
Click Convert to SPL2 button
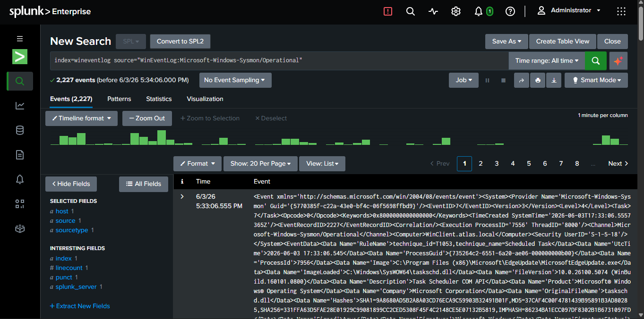[180, 41]
